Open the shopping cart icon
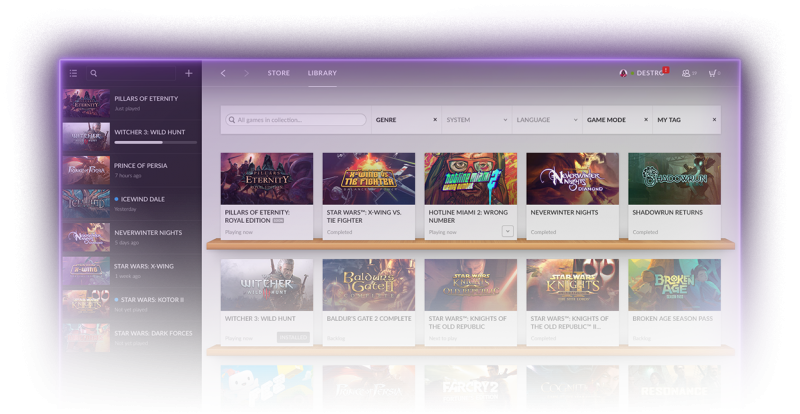Screen dimensions: 800x414 (712, 74)
